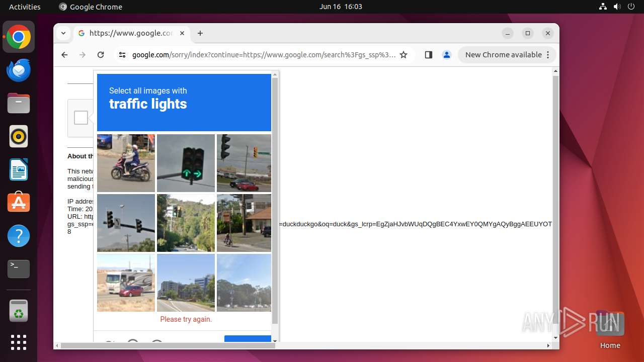
Task: Open the Activities overview
Action: 25,7
